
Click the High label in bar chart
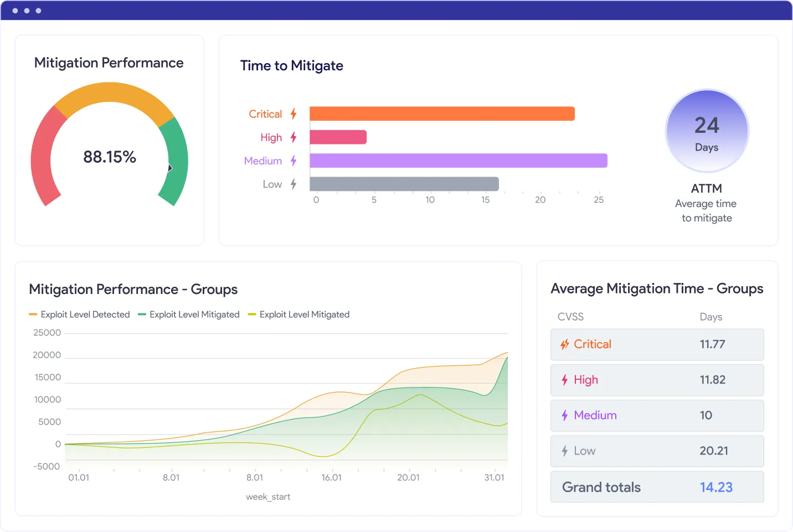point(271,138)
